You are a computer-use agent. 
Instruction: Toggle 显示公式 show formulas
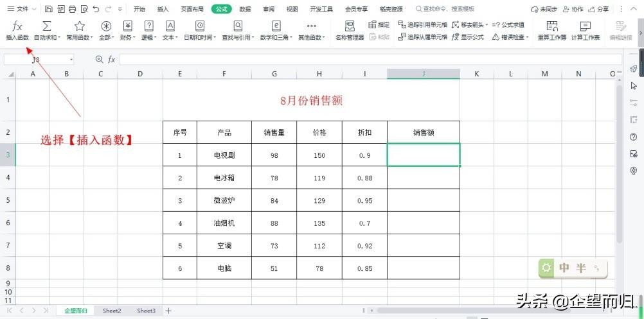pos(468,37)
